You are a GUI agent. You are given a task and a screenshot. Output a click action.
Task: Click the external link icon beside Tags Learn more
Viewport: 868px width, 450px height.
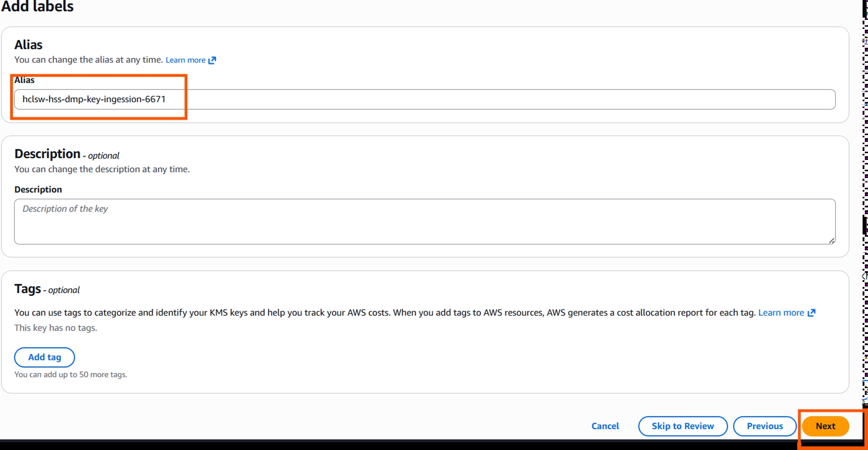812,313
